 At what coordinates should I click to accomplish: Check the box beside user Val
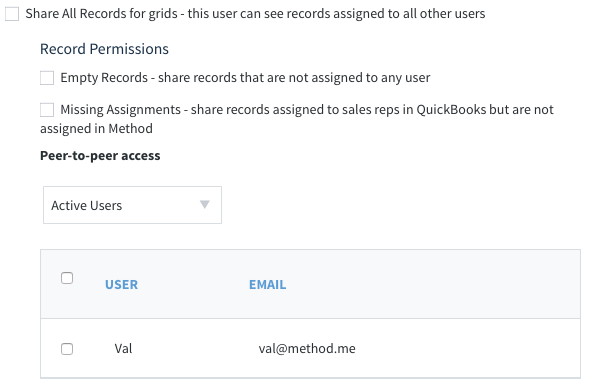(67, 349)
